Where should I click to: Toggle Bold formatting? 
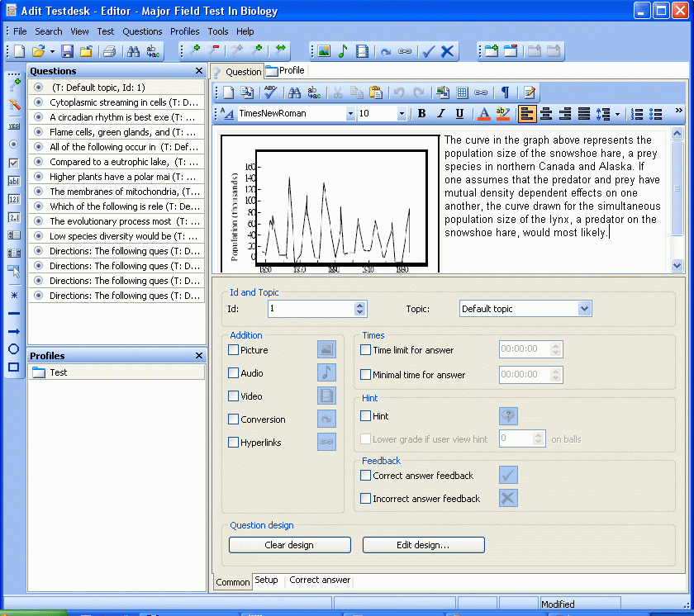(422, 114)
